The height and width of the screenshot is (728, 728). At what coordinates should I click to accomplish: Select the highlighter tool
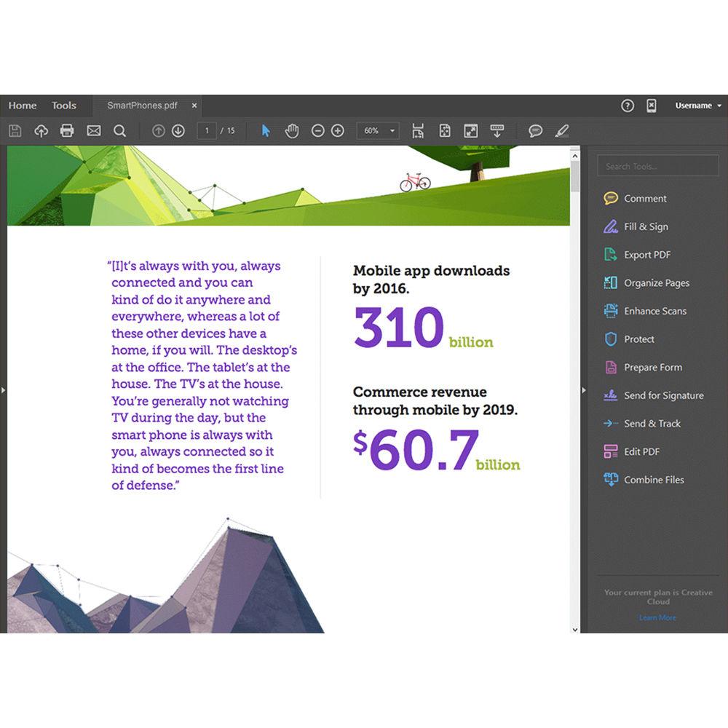point(561,131)
